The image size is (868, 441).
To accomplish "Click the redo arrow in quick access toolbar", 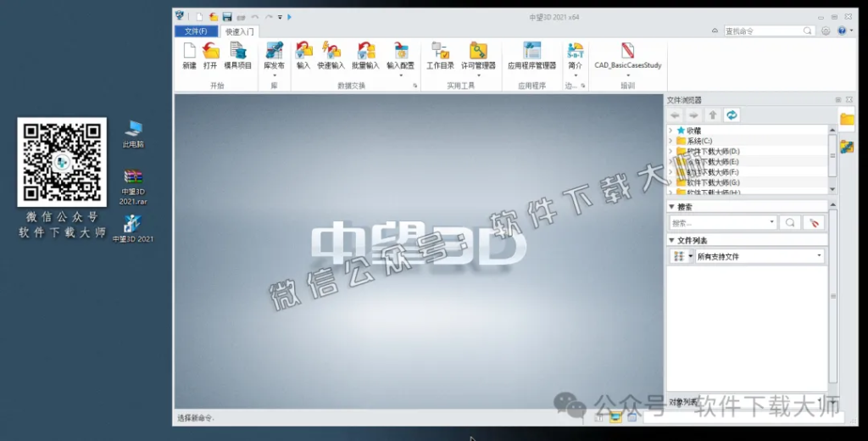I will tap(269, 17).
